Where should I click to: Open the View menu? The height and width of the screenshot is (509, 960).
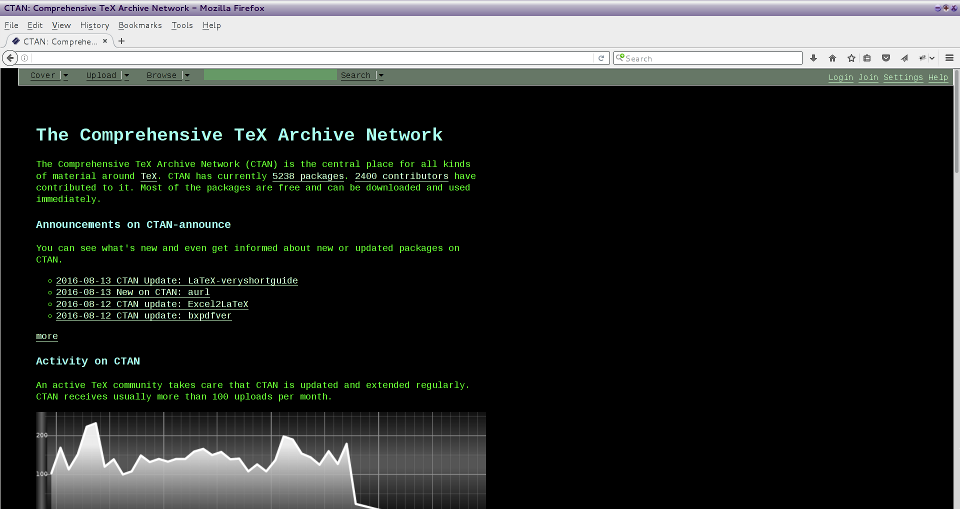[61, 25]
